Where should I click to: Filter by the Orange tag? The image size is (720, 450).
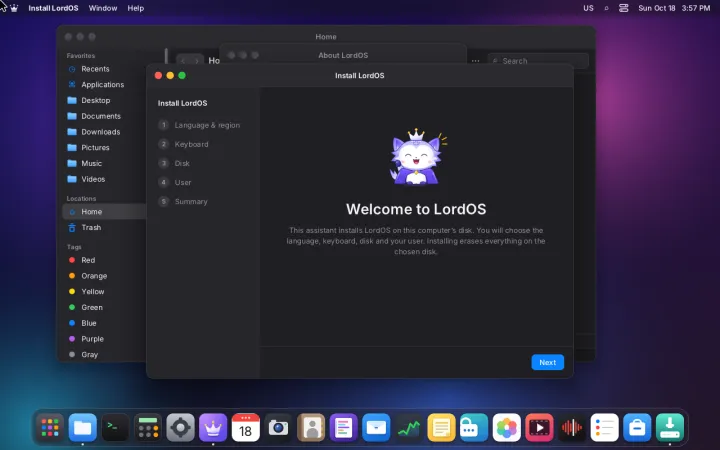pyautogui.click(x=104, y=276)
